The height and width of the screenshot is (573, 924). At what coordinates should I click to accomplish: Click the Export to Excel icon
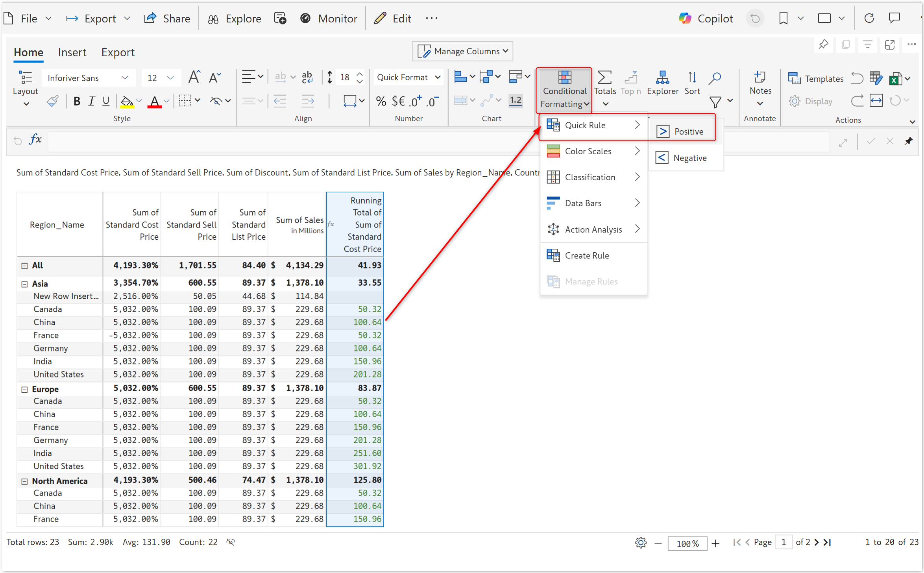pos(895,79)
